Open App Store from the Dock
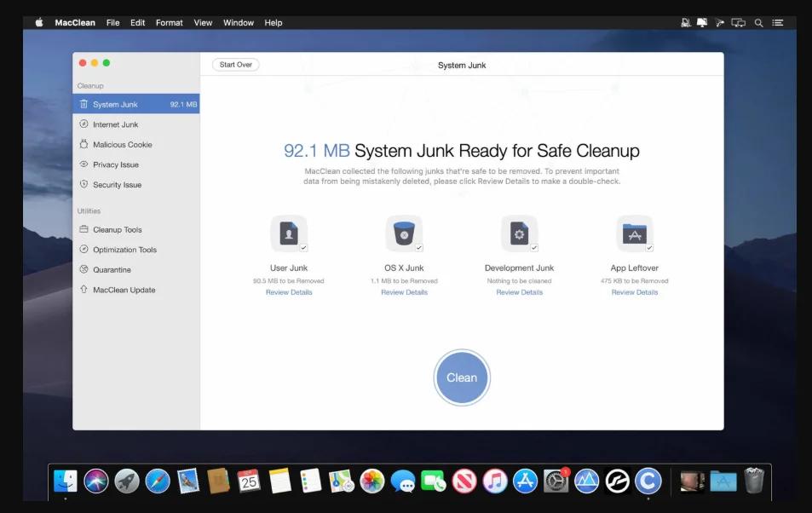This screenshot has width=812, height=513. tap(526, 481)
